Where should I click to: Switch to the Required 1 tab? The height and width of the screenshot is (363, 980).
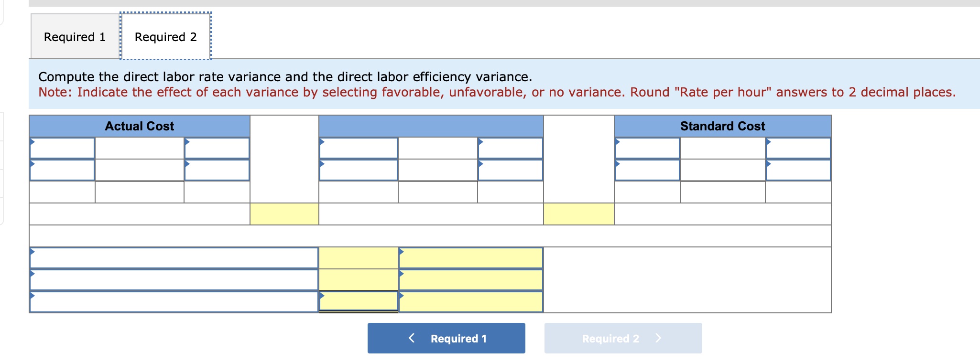pyautogui.click(x=74, y=36)
